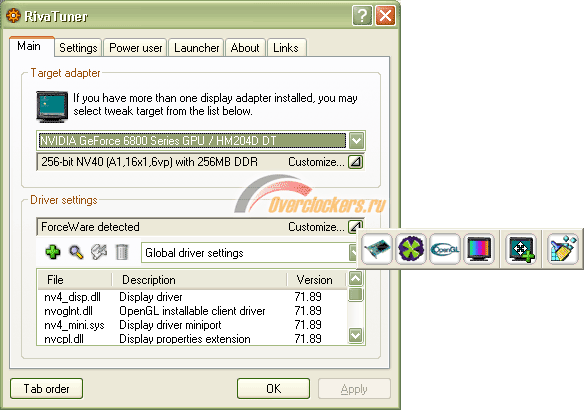Viewport: 584px width, 410px height.
Task: Click the file list scroll up arrow
Action: (x=355, y=279)
